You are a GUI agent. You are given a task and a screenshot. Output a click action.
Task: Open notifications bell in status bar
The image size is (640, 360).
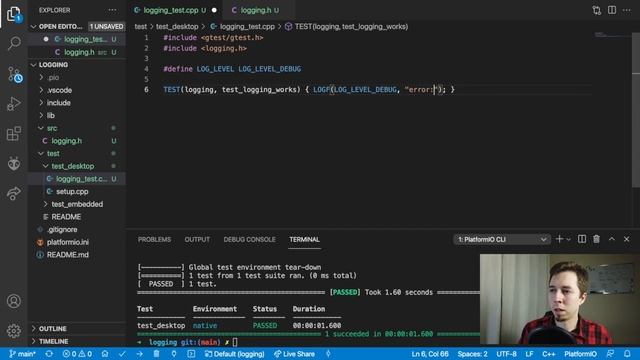(x=627, y=354)
